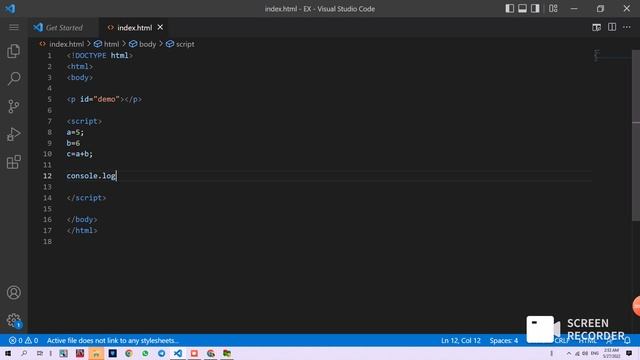Viewport: 640px width, 360px height.
Task: Open WhatsApp from the taskbar
Action: (145, 353)
